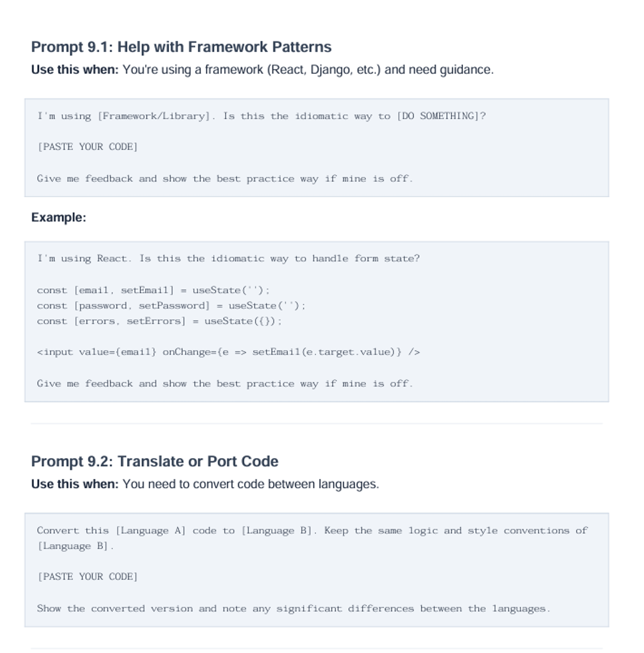Click '[PASTE YOUR CODE]' in the Prompt 9.2 block
Image resolution: width=644 pixels, height=653 pixels.
click(x=88, y=577)
